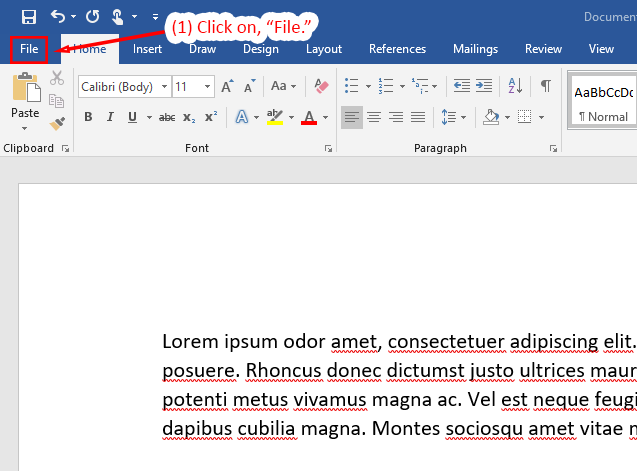
Task: Switch to the Layout tab
Action: coord(324,49)
